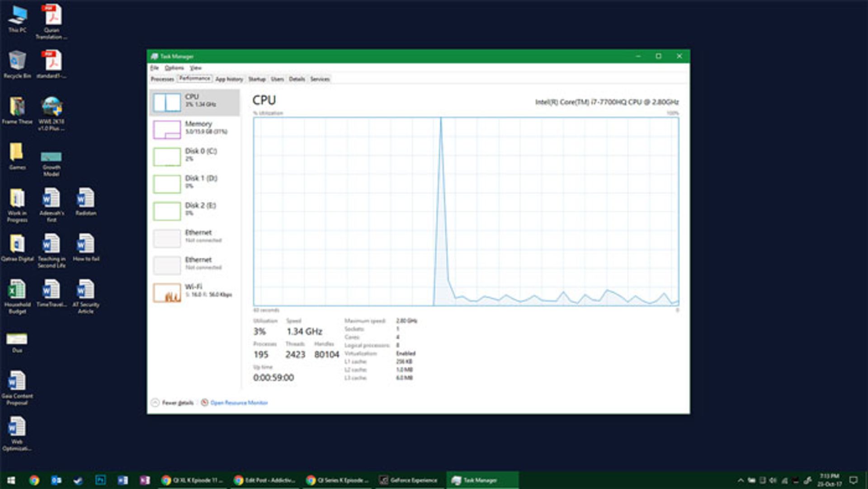Image resolution: width=868 pixels, height=489 pixels.
Task: Open Outlook from the taskbar
Action: [56, 480]
